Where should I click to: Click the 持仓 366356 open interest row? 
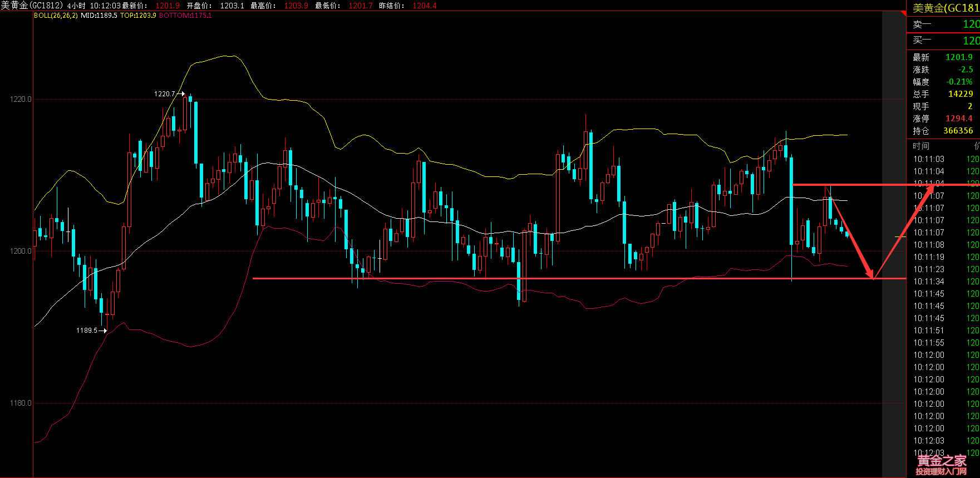tap(943, 131)
